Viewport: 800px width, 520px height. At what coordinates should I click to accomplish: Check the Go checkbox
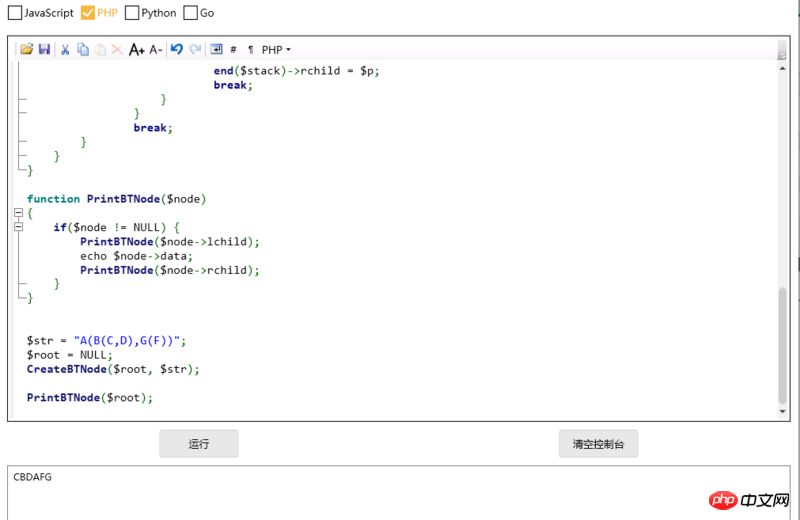pyautogui.click(x=190, y=13)
